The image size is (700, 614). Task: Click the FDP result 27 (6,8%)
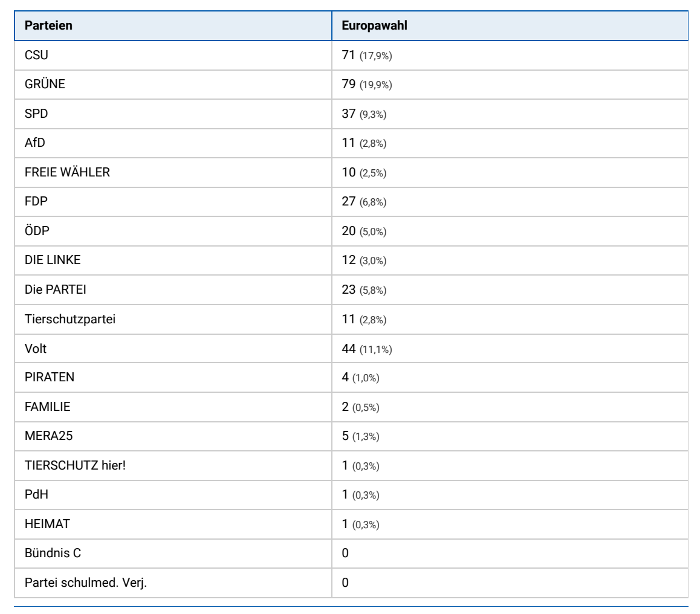pyautogui.click(x=365, y=202)
